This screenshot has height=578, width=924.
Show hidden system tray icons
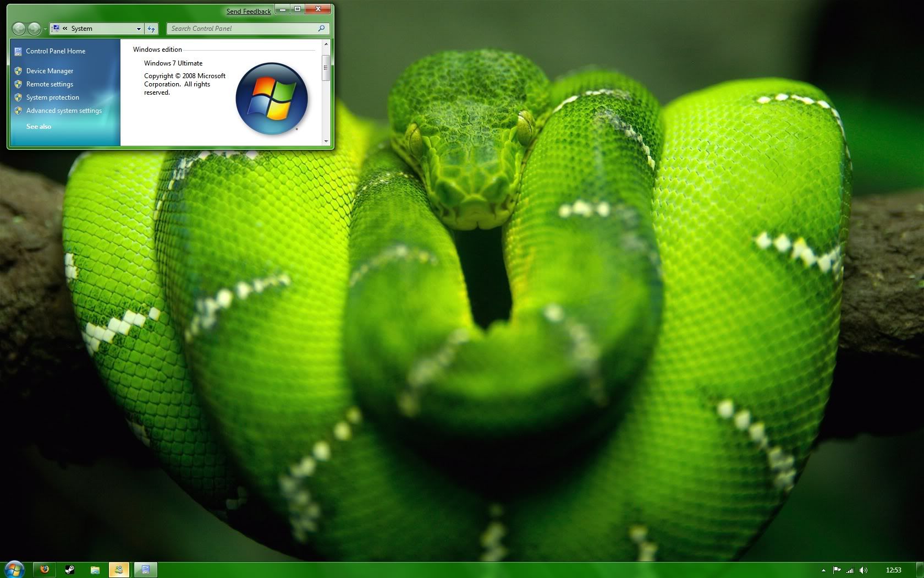pyautogui.click(x=823, y=570)
